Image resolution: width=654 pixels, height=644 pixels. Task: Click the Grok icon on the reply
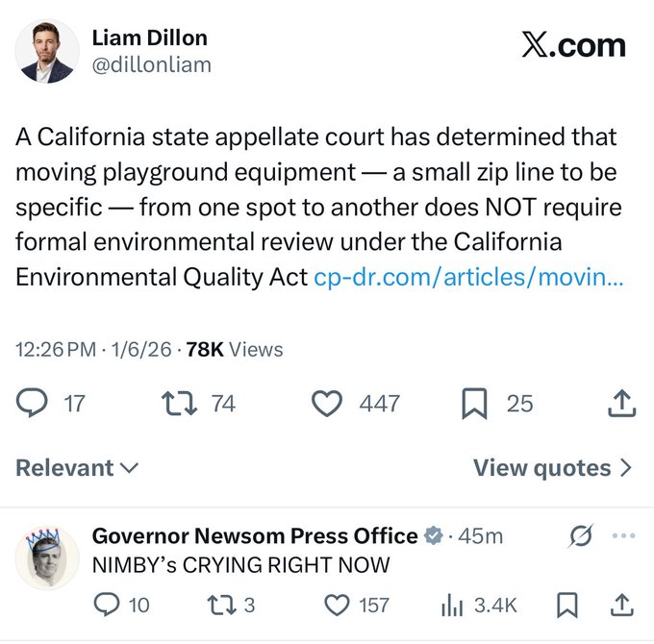[580, 535]
